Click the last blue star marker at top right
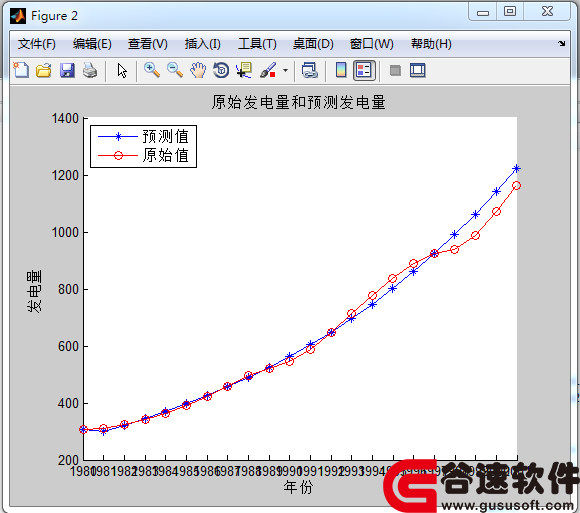 [516, 169]
